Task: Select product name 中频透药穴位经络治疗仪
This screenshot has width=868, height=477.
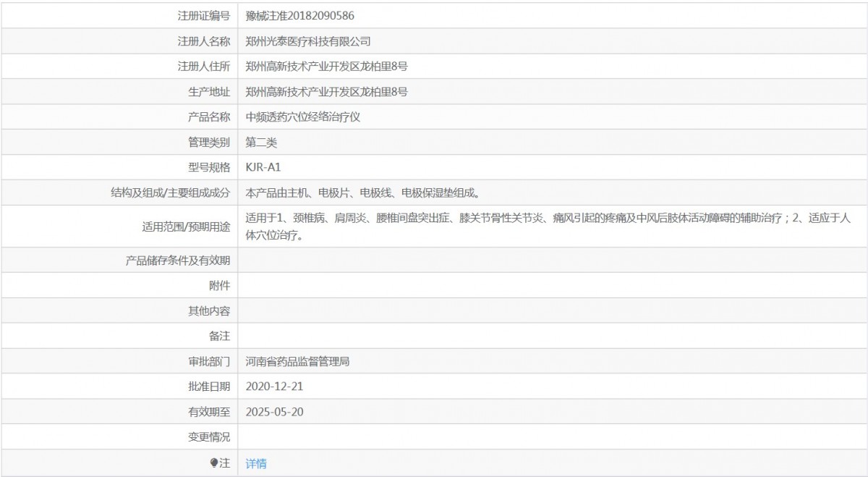Action: coord(303,117)
